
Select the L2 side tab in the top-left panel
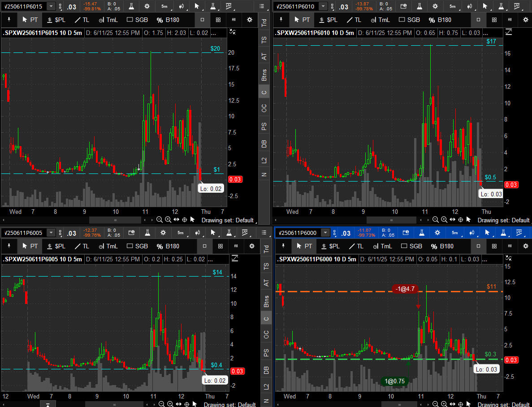tap(264, 160)
